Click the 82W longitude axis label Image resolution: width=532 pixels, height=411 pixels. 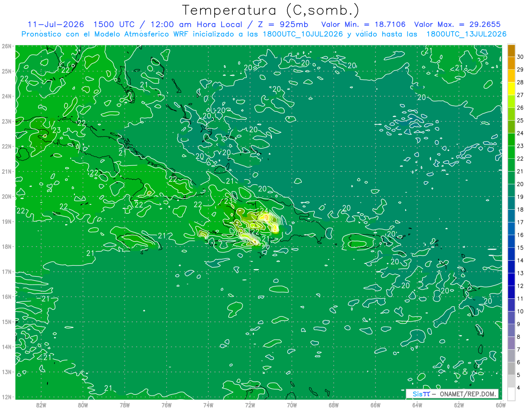[x=41, y=405]
